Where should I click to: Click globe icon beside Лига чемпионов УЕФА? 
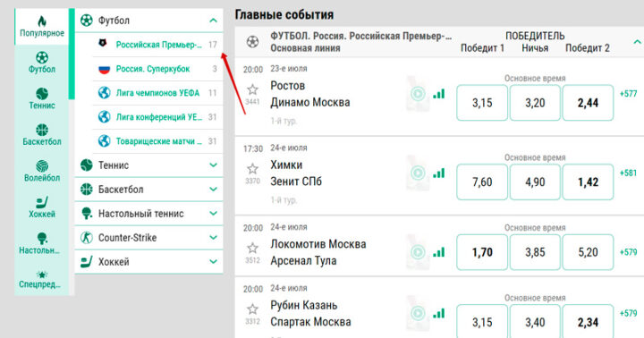[105, 93]
